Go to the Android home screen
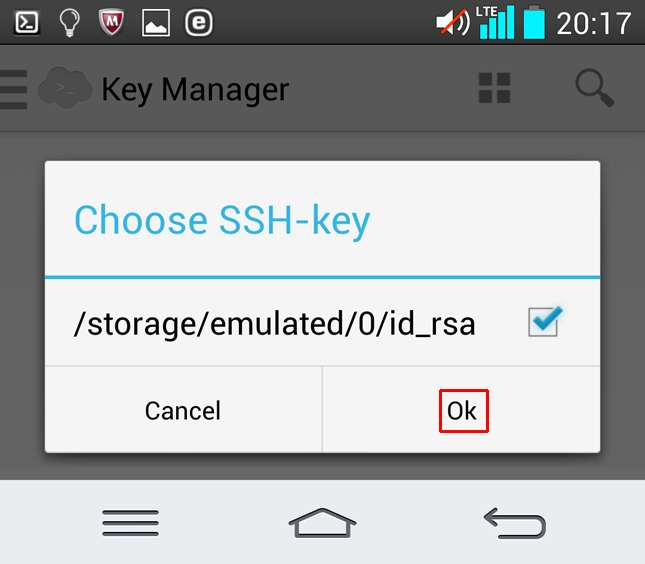Image resolution: width=645 pixels, height=564 pixels. pos(322,522)
